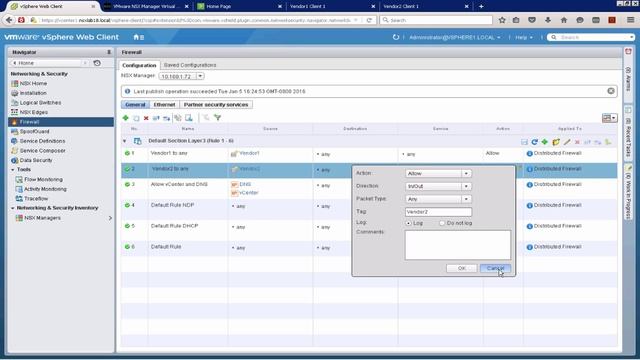Click pencil edit icon in section row
This screenshot has height=360, width=640.
tap(567, 142)
